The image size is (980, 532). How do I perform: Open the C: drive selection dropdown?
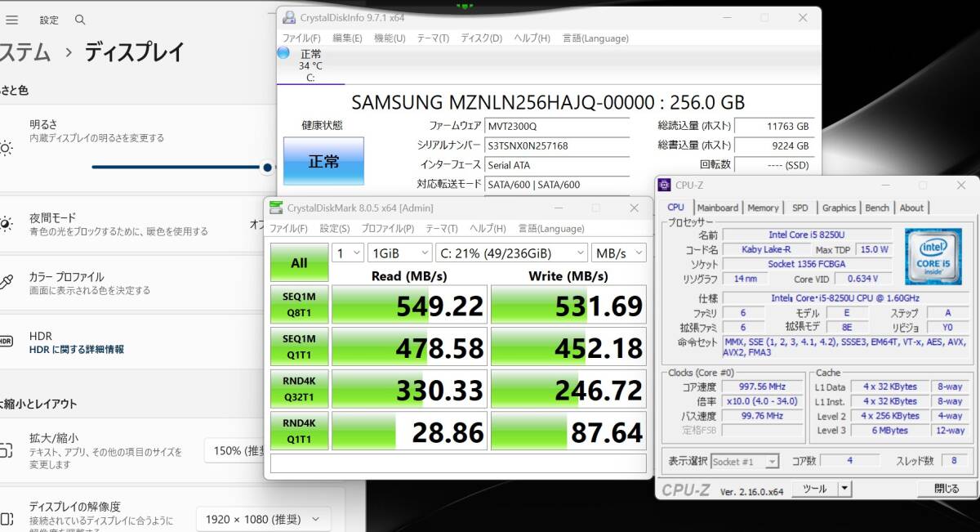coord(511,253)
